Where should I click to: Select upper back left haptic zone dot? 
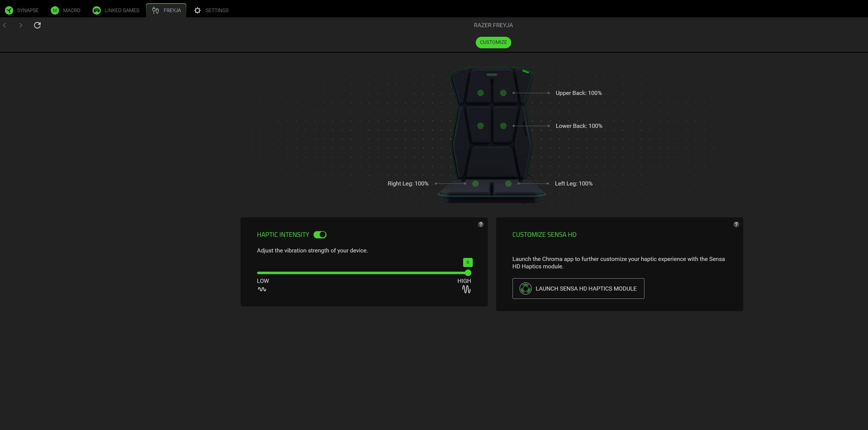[x=480, y=93]
